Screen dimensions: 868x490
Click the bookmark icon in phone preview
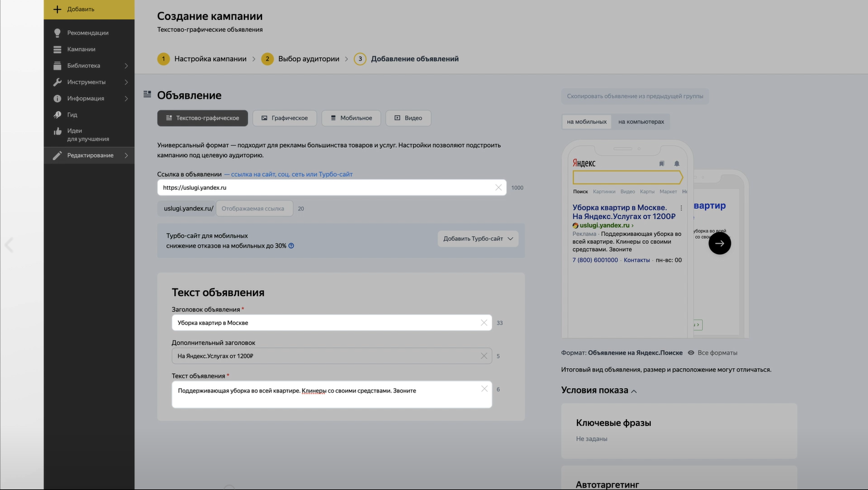pos(662,164)
